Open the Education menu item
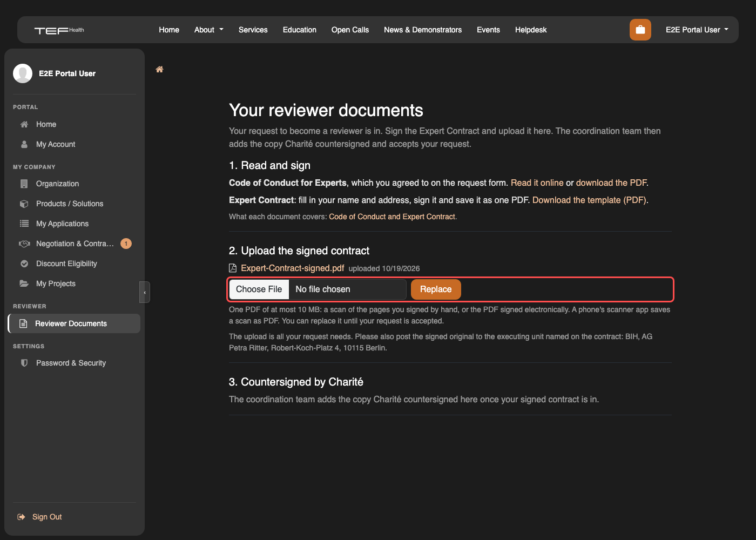Viewport: 756px width, 540px height. click(300, 30)
